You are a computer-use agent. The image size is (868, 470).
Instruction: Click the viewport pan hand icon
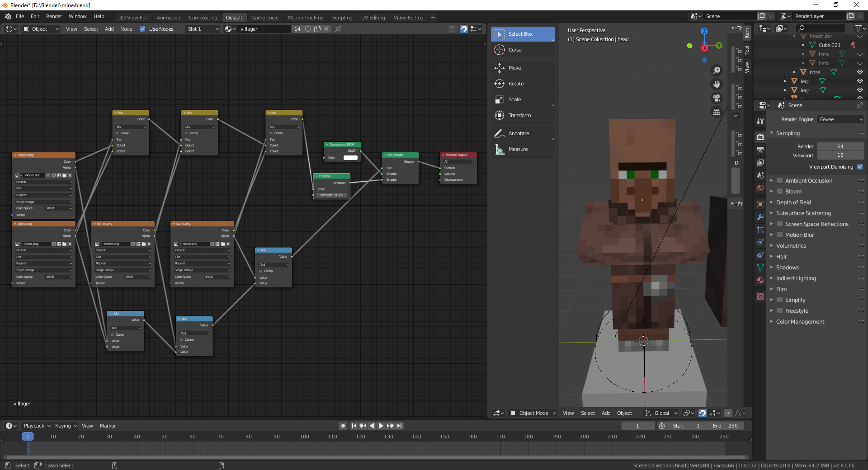point(717,84)
